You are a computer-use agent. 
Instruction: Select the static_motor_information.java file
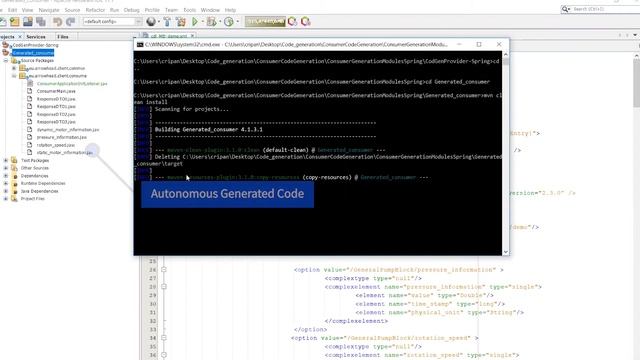coord(64,153)
